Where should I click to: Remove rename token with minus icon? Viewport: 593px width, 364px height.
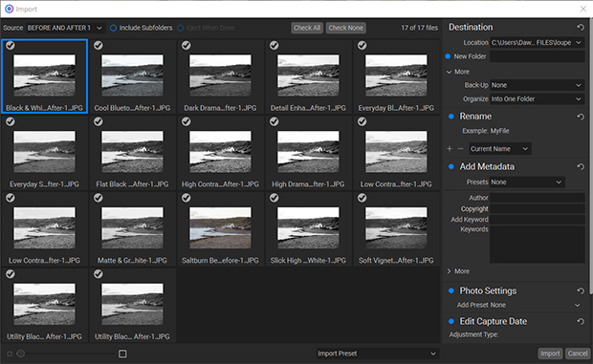(x=460, y=149)
